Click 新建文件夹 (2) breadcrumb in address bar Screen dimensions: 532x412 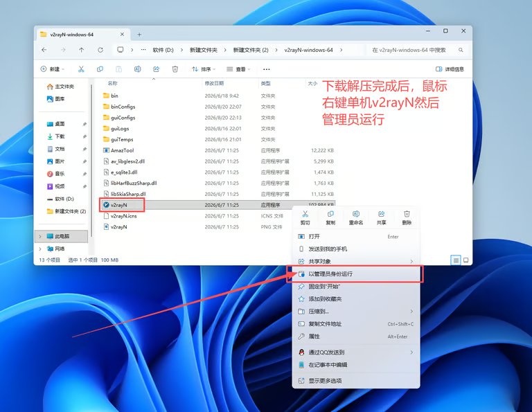pos(251,50)
